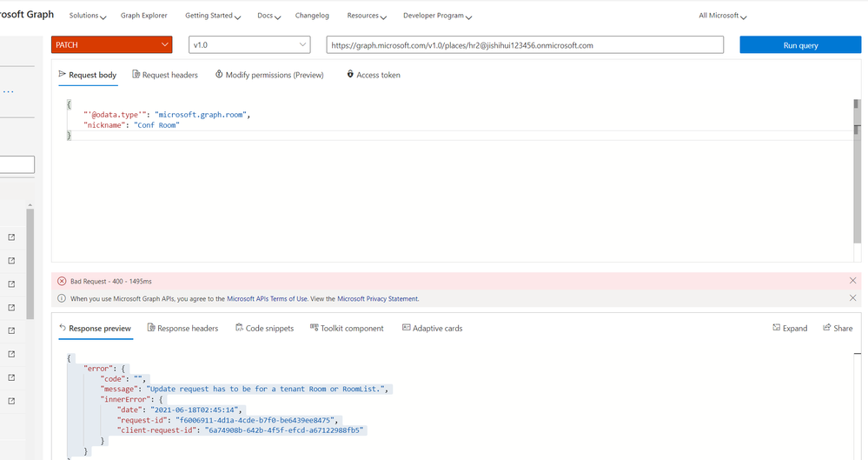Click the Share icon beside Share

[x=826, y=328]
